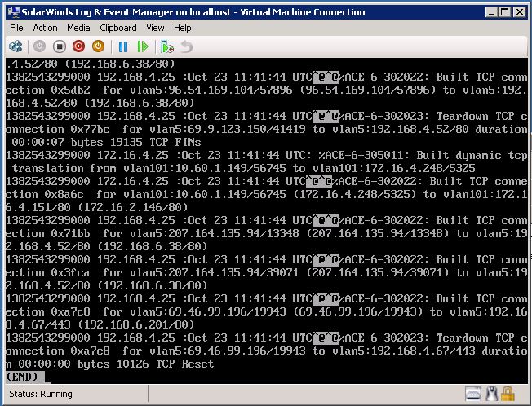Screen dimensions: 532x406
Task: Open the Help menu
Action: (183, 28)
